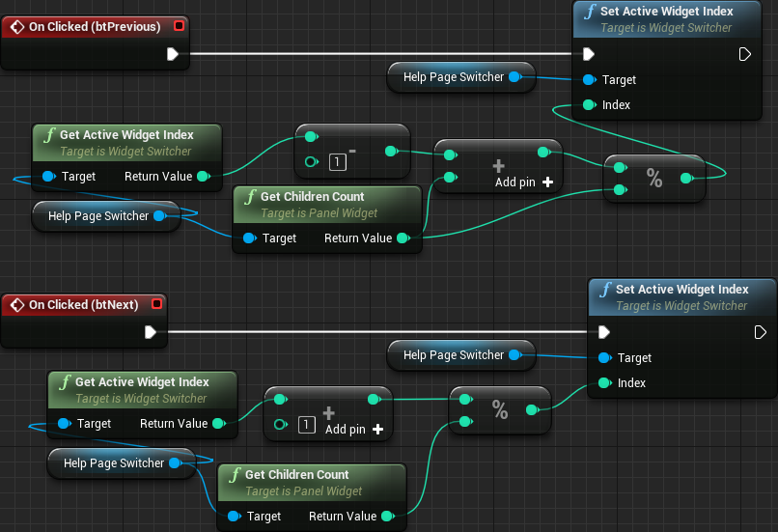This screenshot has height=532, width=778.
Task: Click Target pin of upper Get Children Count
Action: point(250,238)
